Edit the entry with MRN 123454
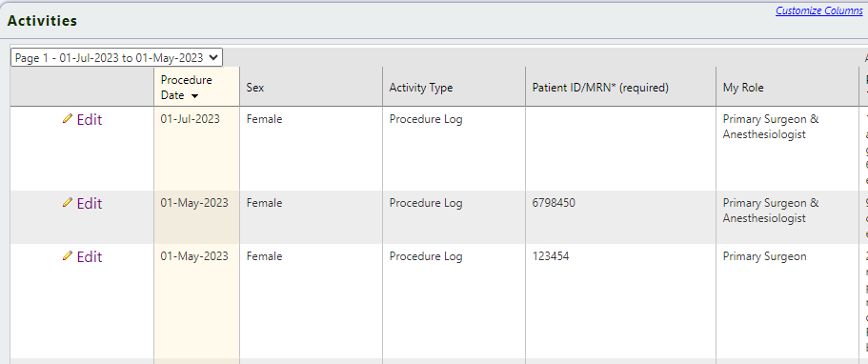 pyautogui.click(x=90, y=257)
